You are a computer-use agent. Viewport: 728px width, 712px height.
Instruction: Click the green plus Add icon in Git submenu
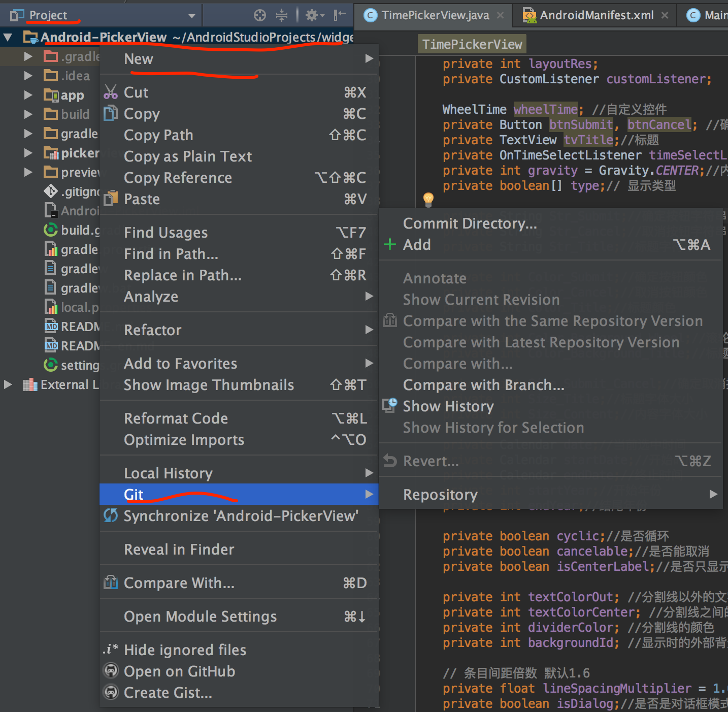pos(390,244)
